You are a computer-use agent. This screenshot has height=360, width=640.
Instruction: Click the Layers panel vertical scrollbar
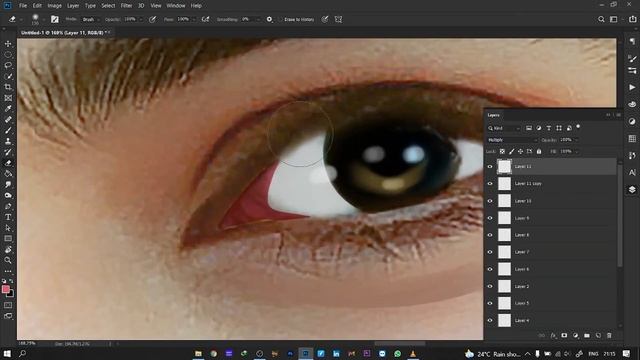point(620,215)
